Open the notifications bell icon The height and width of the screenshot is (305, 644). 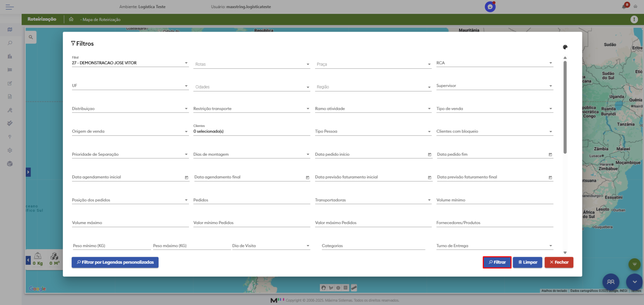tap(624, 6)
